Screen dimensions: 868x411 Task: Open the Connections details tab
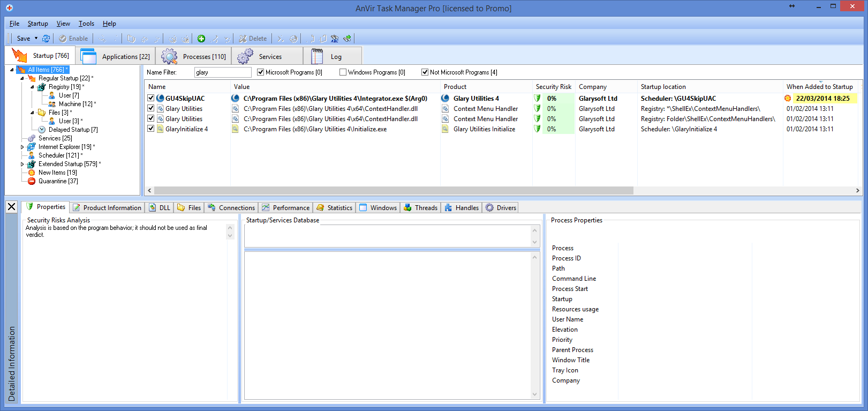pyautogui.click(x=231, y=208)
